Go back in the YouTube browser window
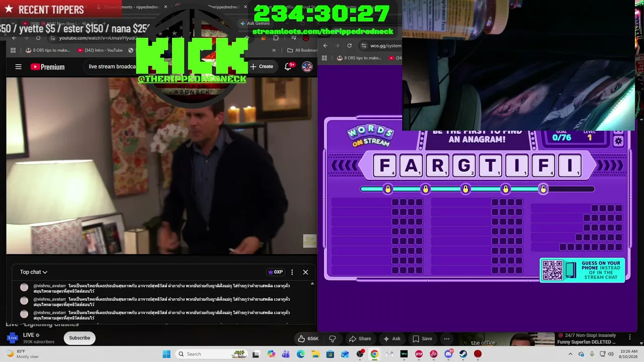 (x=14, y=38)
